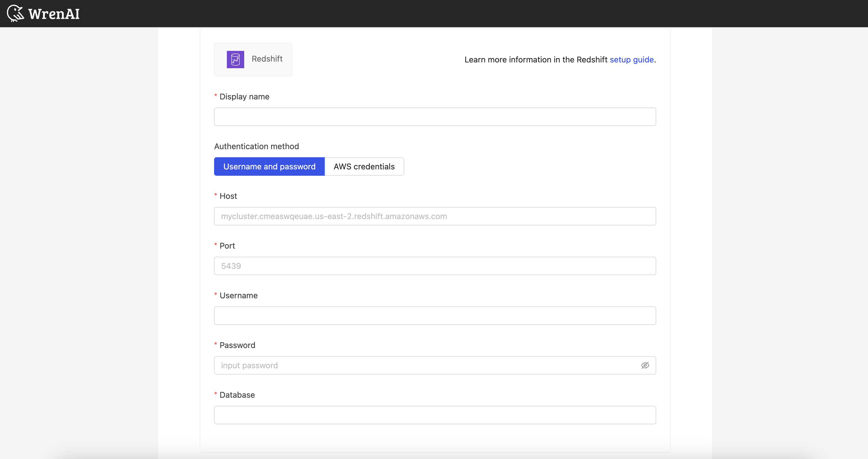
Task: Click the Host field label
Action: [x=228, y=196]
